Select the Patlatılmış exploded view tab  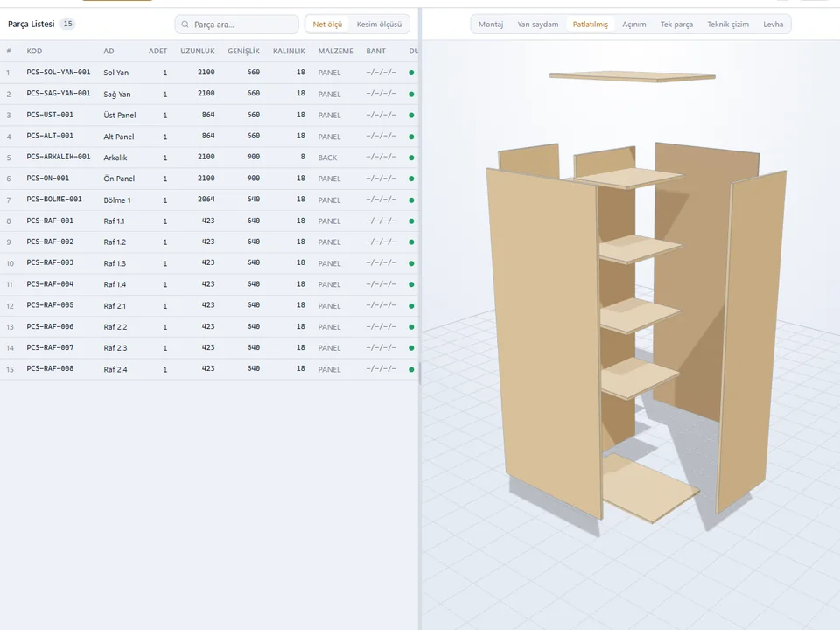pos(591,24)
